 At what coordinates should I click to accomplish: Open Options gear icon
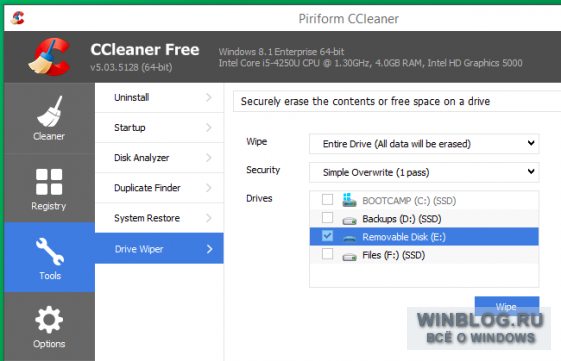pos(49,319)
